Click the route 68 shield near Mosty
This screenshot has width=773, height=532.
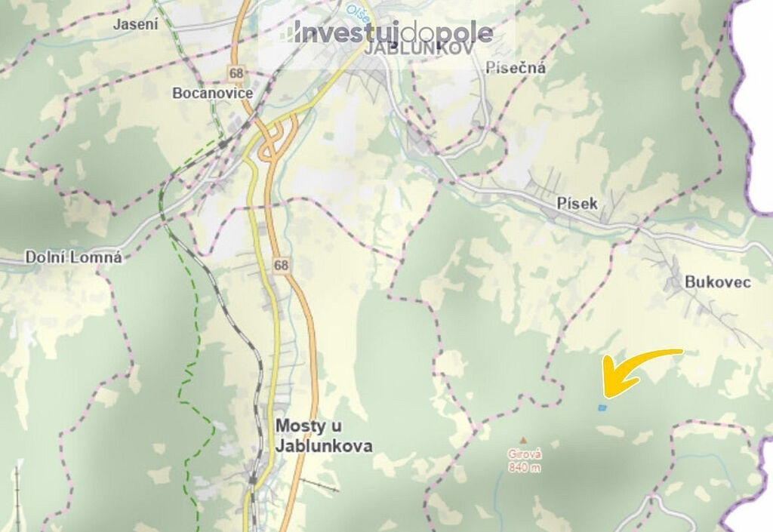(x=282, y=265)
